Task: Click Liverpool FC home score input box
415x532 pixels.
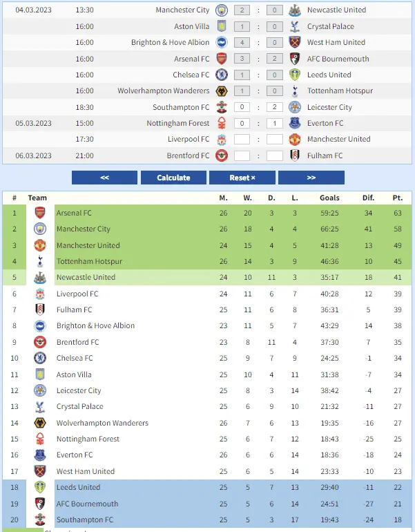Action: (242, 140)
